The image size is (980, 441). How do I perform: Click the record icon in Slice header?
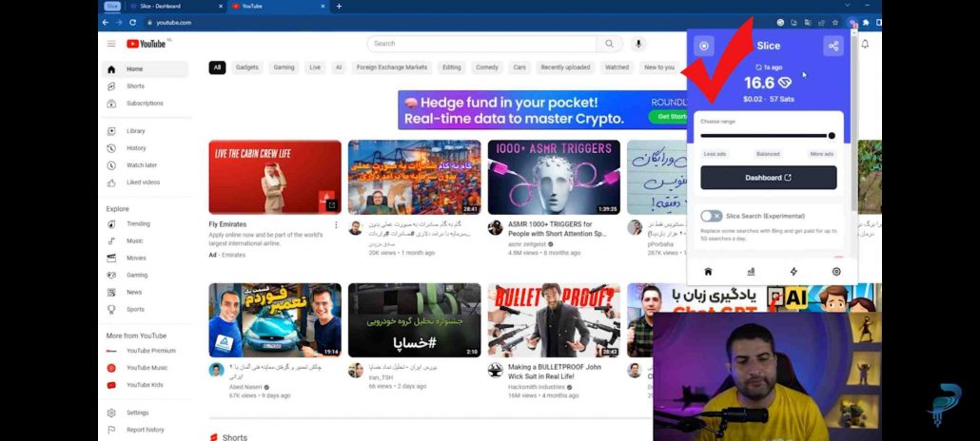point(704,46)
